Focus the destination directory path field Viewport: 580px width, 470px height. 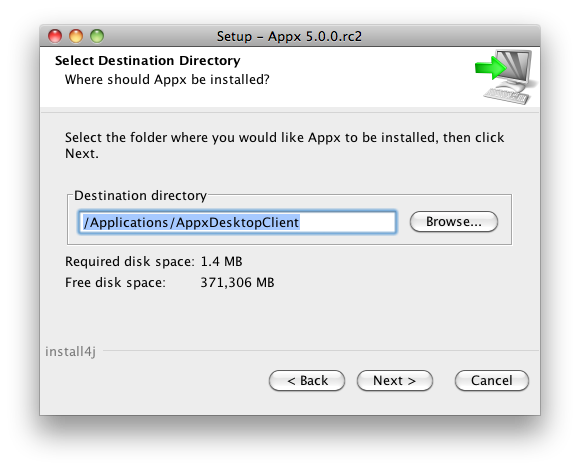click(237, 222)
